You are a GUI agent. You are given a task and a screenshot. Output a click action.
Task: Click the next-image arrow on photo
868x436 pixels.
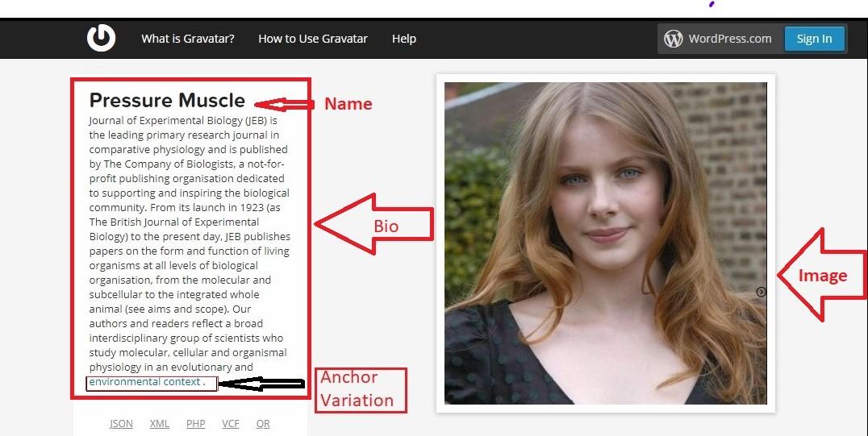click(762, 292)
